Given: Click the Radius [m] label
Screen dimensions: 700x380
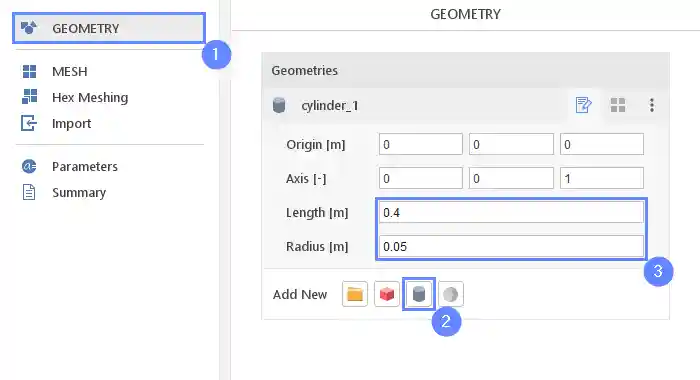Looking at the screenshot, I should 317,246.
